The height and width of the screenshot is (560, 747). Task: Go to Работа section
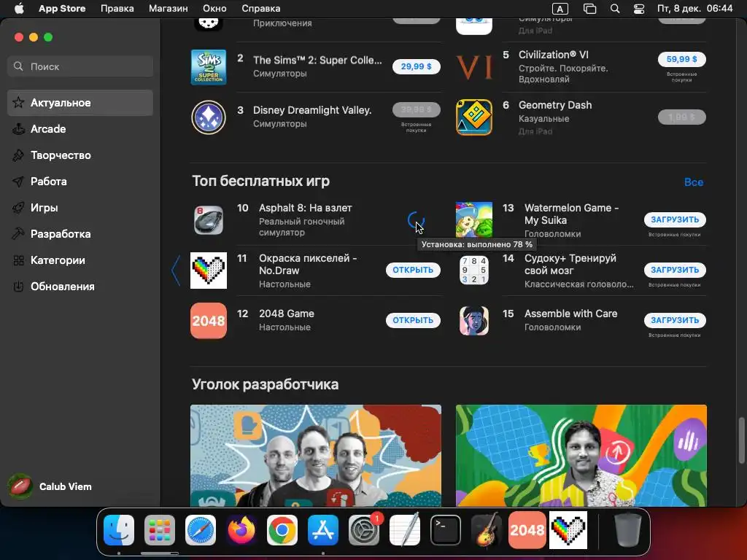[x=80, y=182]
